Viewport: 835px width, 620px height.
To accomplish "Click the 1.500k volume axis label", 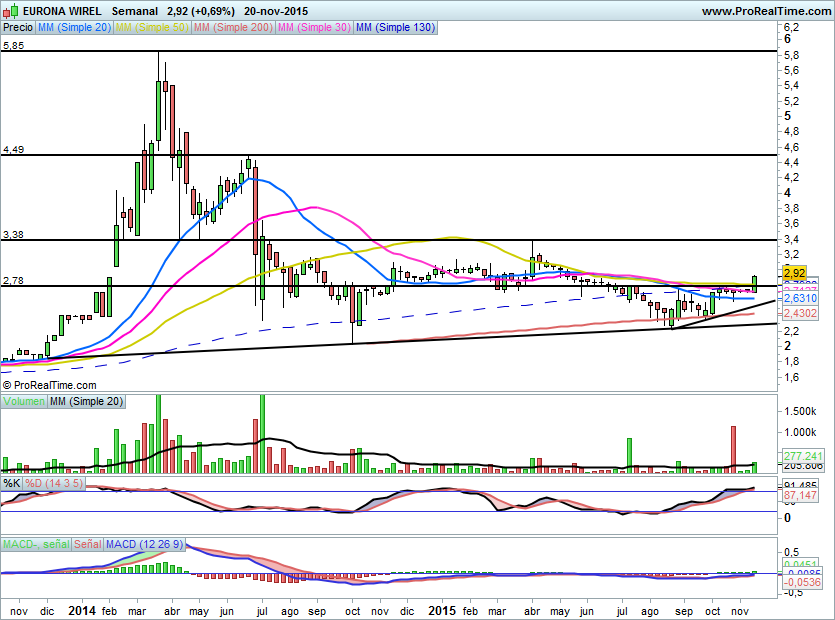I will tap(800, 411).
